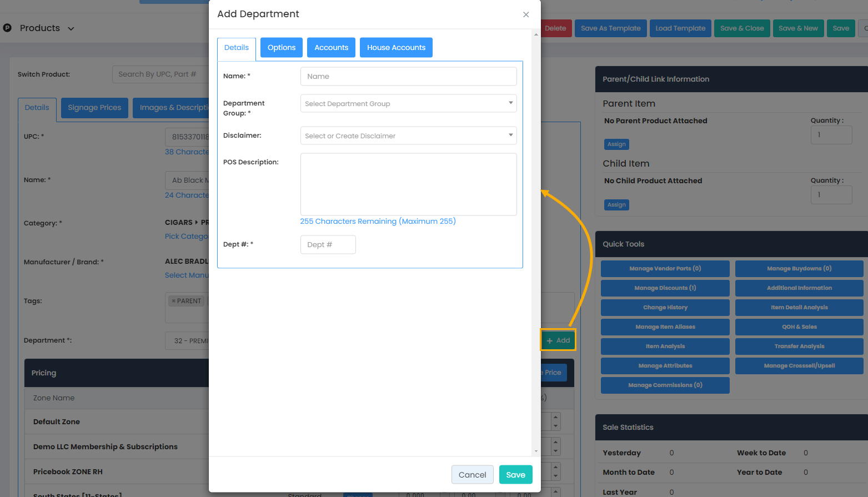Expand the Products chevron menu
868x497 pixels.
click(71, 28)
